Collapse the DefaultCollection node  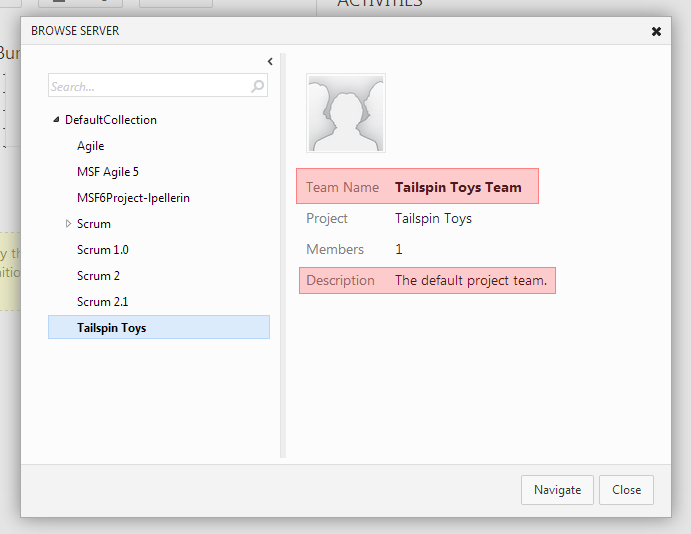click(x=56, y=119)
